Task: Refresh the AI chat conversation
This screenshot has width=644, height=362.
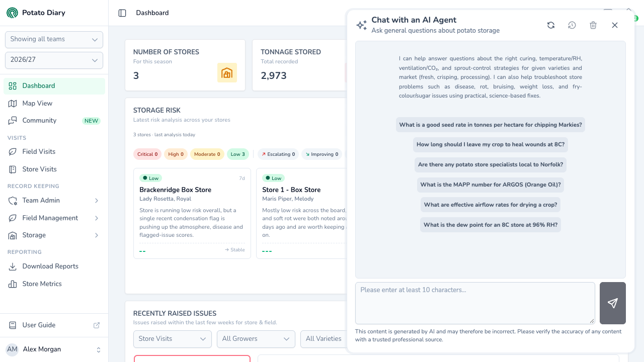Action: pos(551,25)
